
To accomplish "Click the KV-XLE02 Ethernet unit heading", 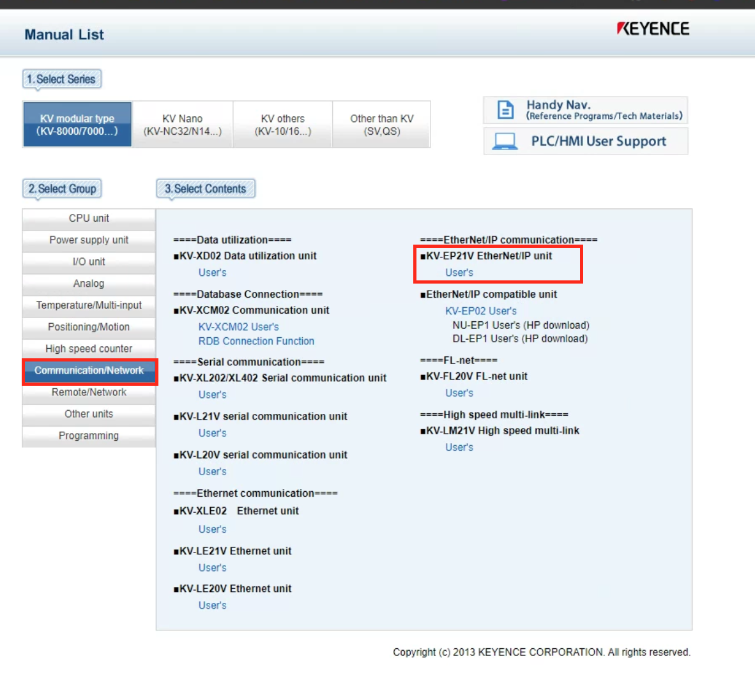I will [236, 512].
